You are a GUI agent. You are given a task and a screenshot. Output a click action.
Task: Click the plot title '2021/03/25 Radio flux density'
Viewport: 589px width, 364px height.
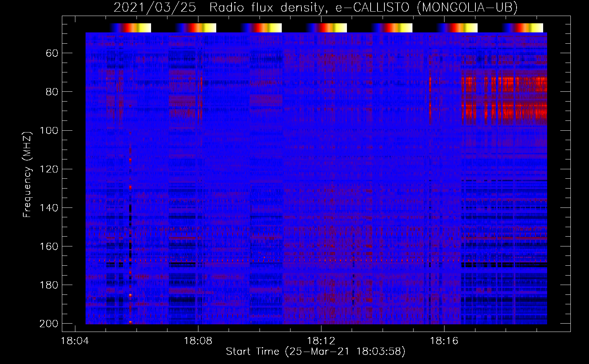[x=220, y=8]
